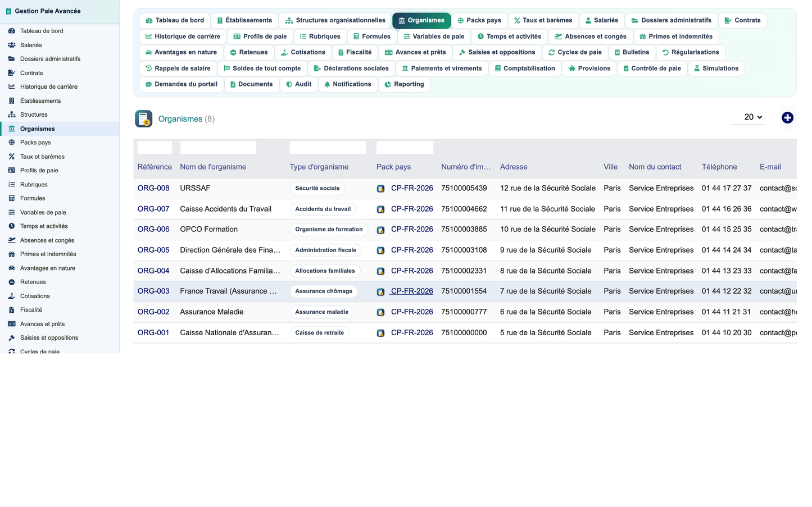812x507 pixels.
Task: Click the Gestion Paie Avancée app logo icon
Action: click(x=8, y=11)
